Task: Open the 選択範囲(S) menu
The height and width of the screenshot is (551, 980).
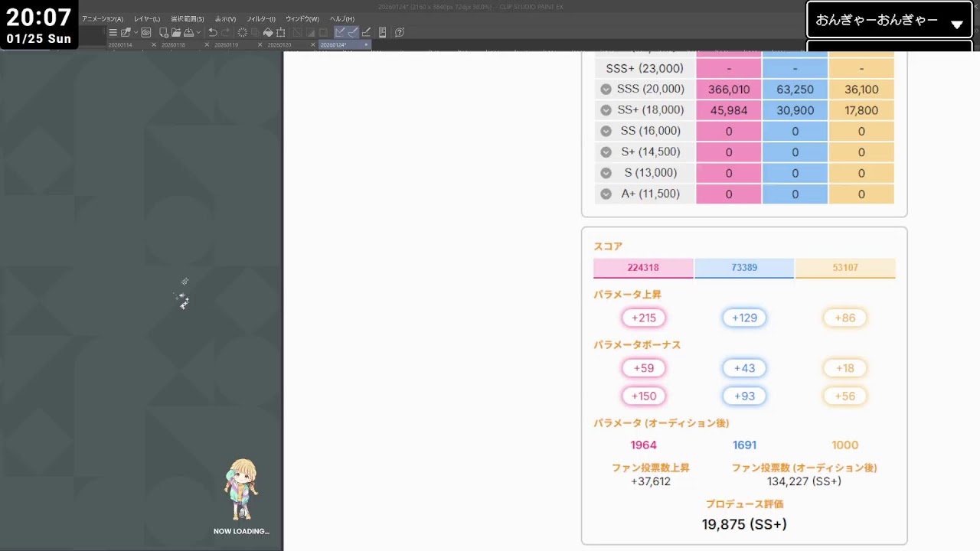Action: coord(188,18)
